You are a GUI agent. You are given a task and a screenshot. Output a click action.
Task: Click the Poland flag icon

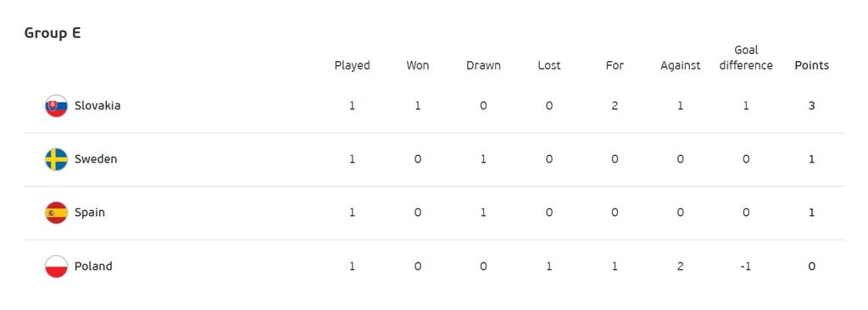pos(56,266)
